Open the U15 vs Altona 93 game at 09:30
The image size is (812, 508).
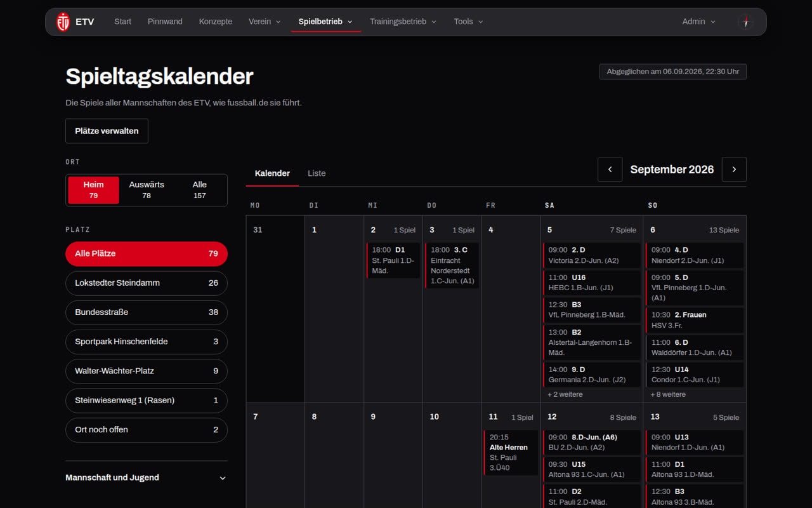coord(592,469)
